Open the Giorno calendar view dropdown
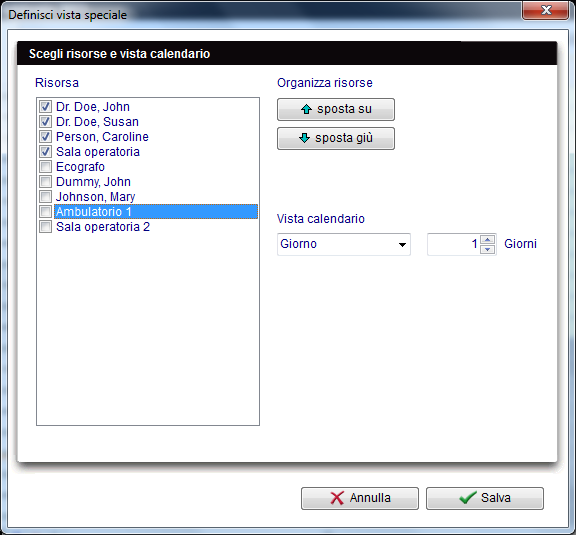The image size is (576, 535). pyautogui.click(x=343, y=244)
